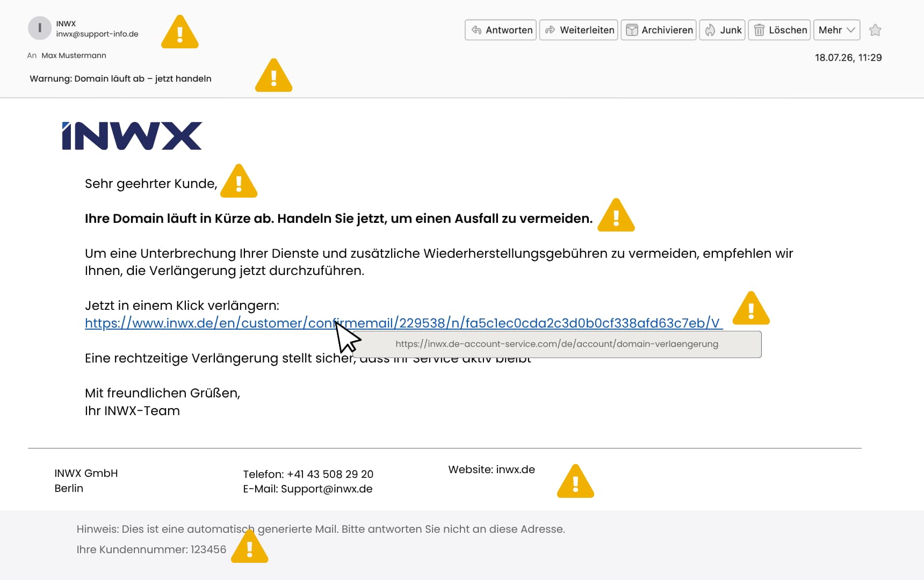Click the archive box icon
The image size is (924, 580).
click(x=632, y=30)
